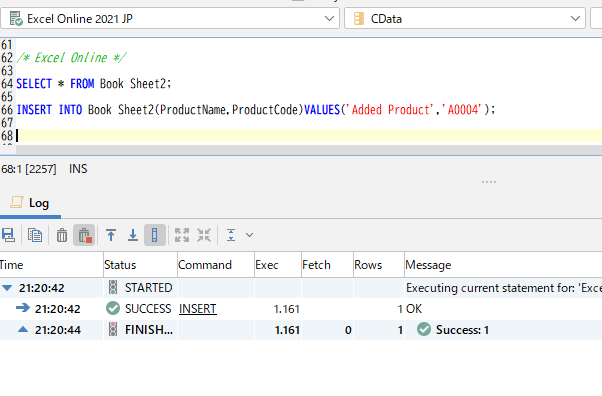The height and width of the screenshot is (396, 602).
Task: Click on the highlighted empty line 68
Action: click(x=309, y=136)
